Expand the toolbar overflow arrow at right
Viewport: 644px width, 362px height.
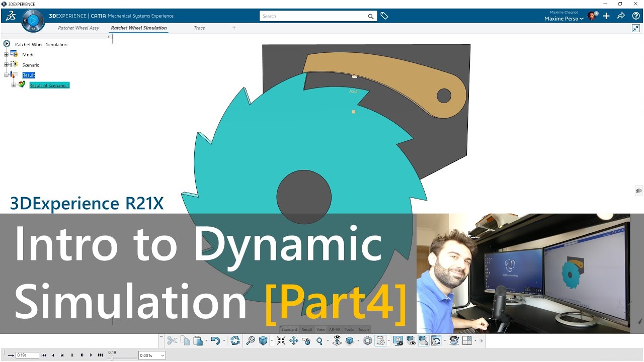481,341
